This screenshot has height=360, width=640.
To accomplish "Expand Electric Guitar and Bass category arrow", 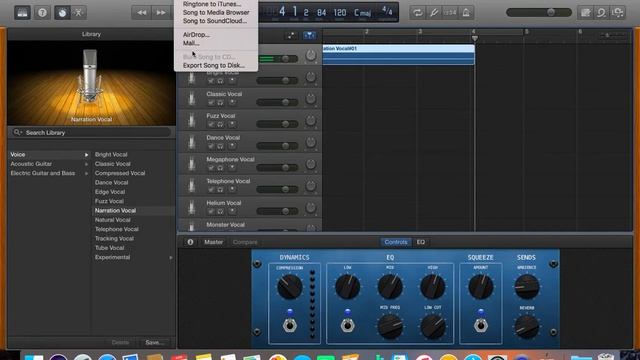I will [x=87, y=173].
